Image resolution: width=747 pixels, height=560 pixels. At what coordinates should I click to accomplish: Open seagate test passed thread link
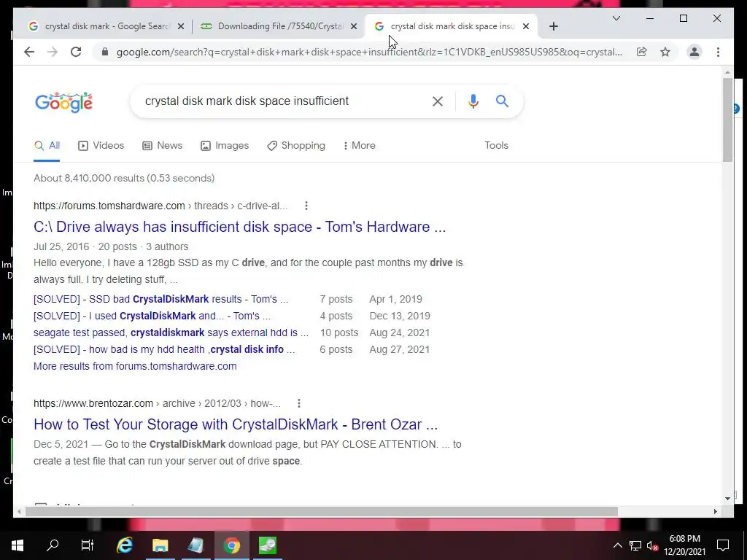click(171, 332)
